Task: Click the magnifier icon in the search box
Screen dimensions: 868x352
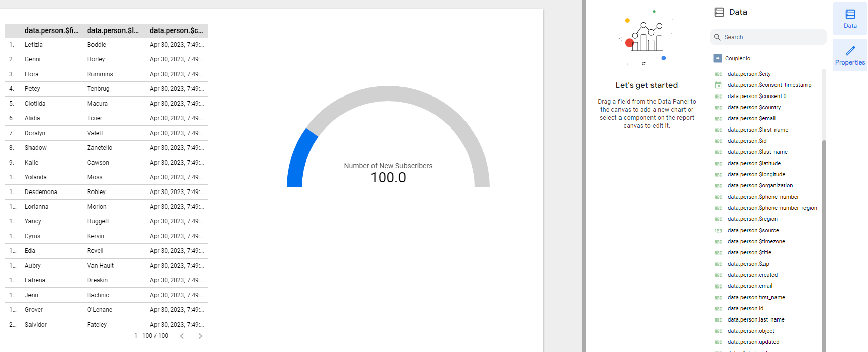Action: [x=717, y=37]
